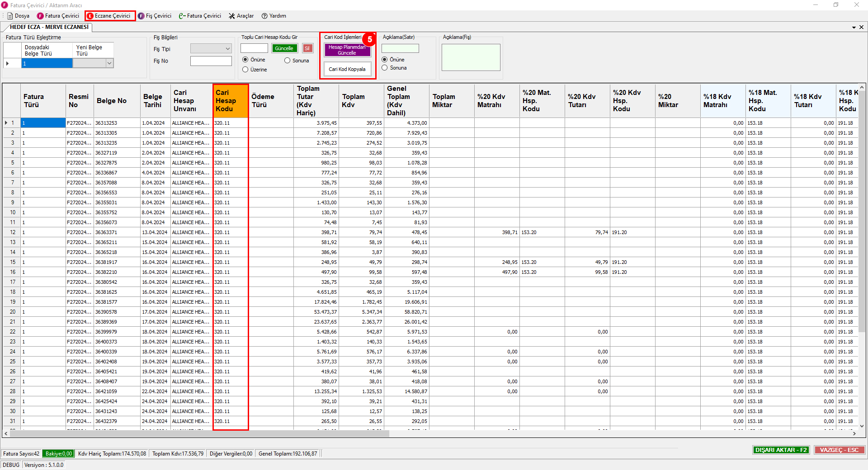Open the Dosya menu

(x=18, y=16)
